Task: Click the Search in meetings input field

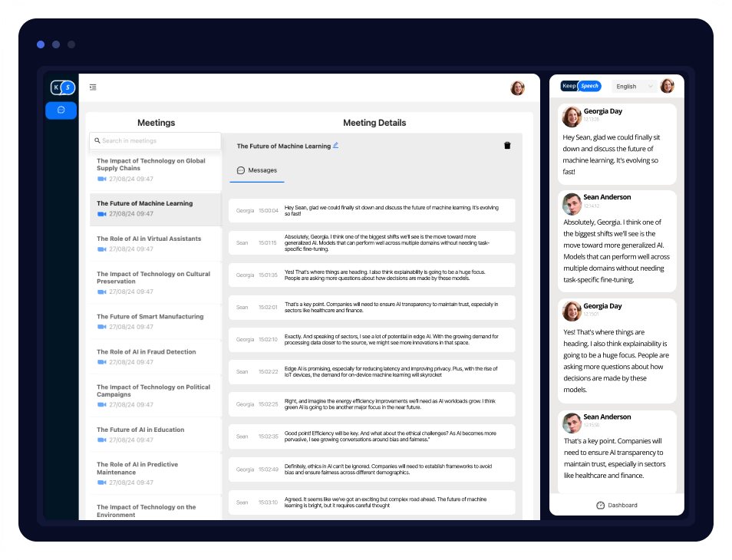Action: [155, 140]
